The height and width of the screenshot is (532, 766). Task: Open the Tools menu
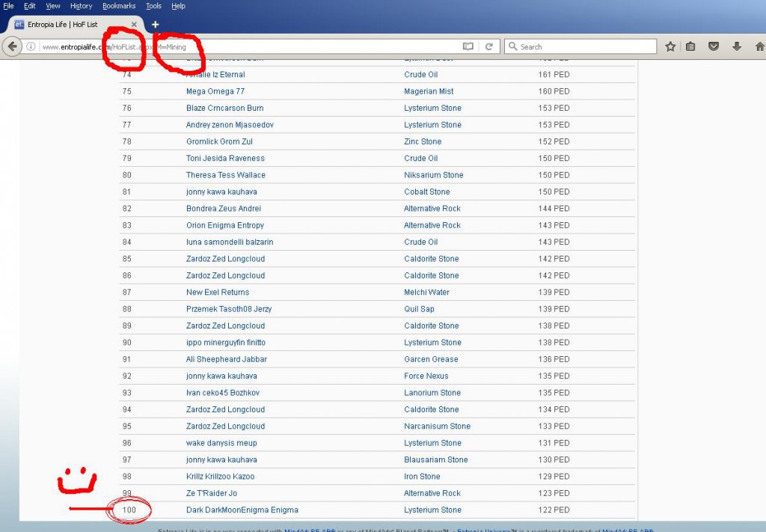pos(153,6)
